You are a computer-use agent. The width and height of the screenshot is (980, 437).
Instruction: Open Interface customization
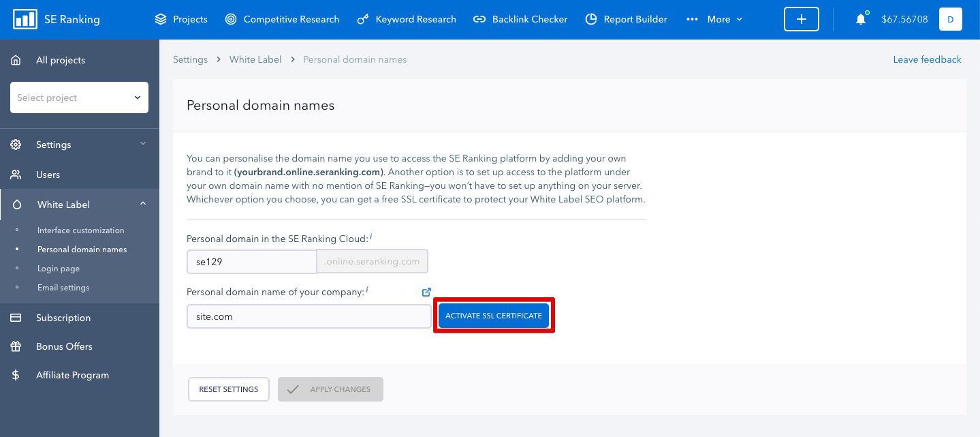[x=80, y=230]
